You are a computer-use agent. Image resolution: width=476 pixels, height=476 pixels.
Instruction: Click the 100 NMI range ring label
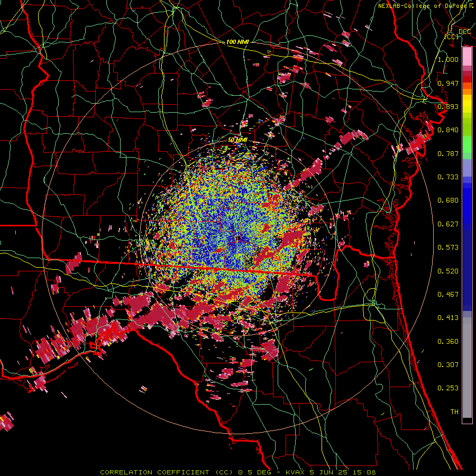coord(237,42)
